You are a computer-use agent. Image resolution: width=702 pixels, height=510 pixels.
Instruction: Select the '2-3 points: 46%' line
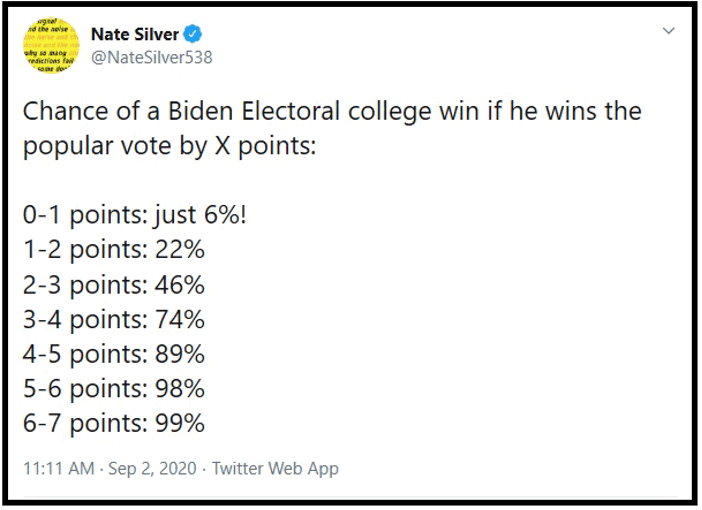pyautogui.click(x=114, y=285)
